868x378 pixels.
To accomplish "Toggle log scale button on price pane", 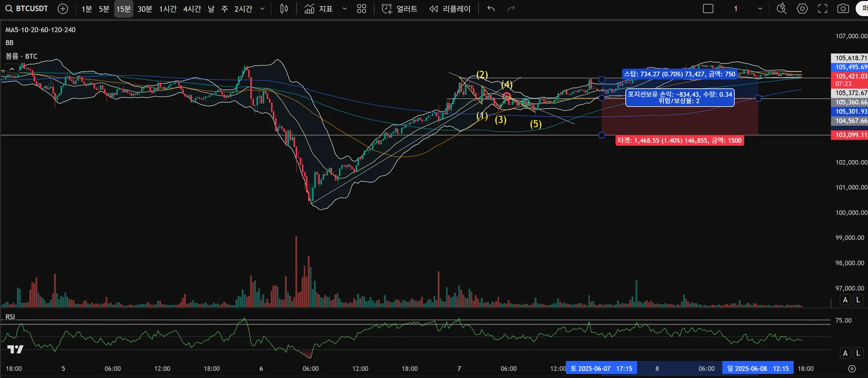I will click(858, 300).
